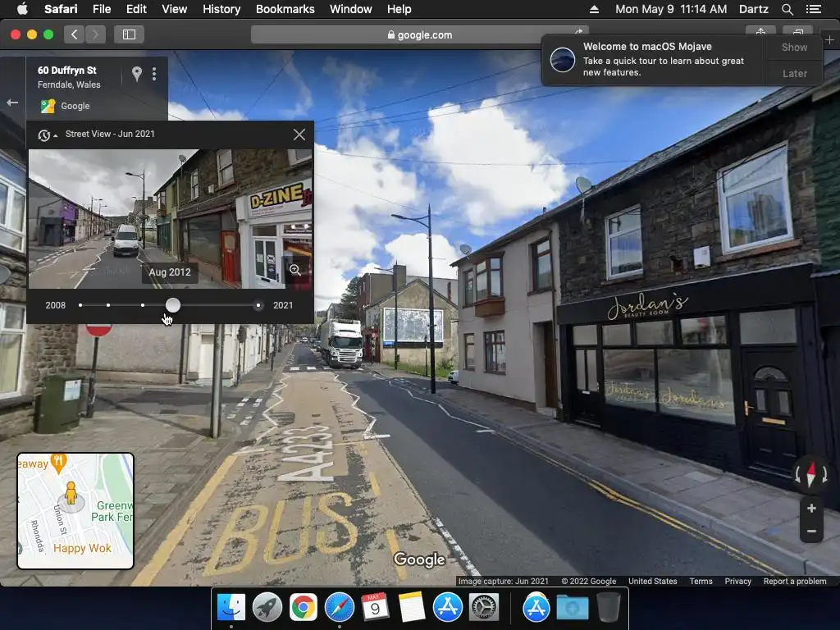The height and width of the screenshot is (630, 840).
Task: Click the Dartz user name in menu bar
Action: point(753,9)
